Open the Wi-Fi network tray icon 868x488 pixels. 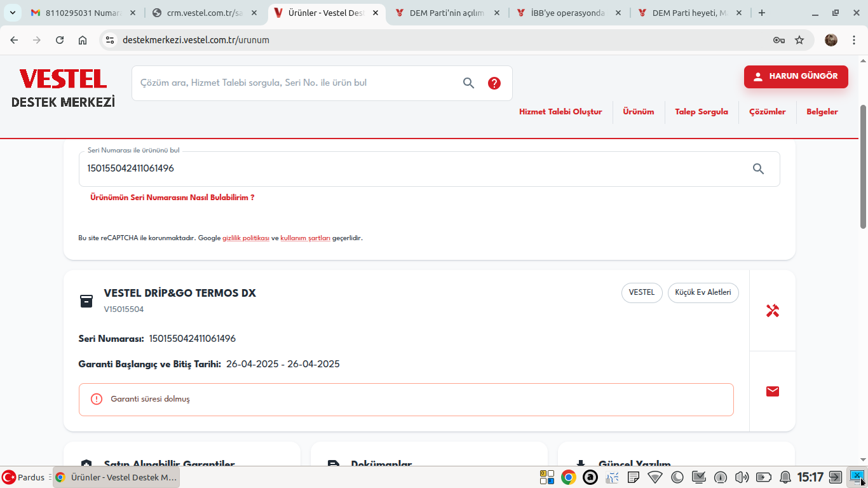click(x=655, y=477)
